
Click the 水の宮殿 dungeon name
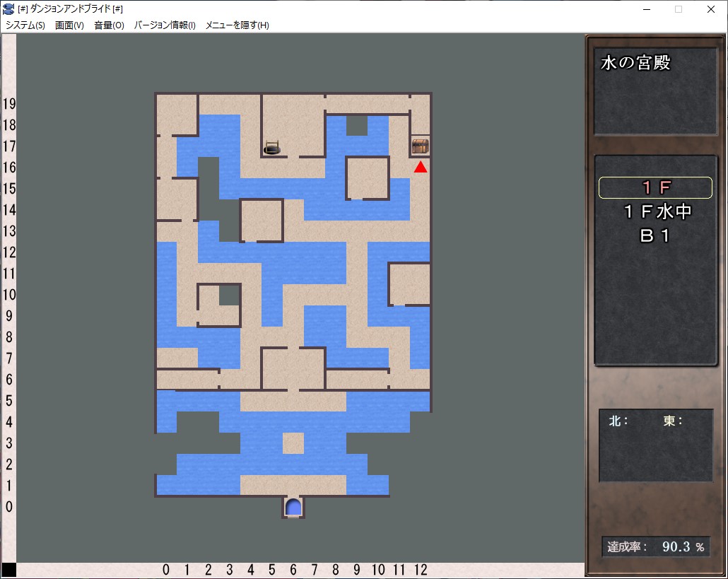[x=635, y=63]
